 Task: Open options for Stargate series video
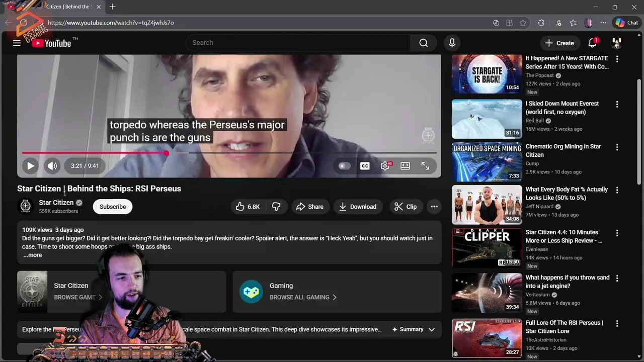point(617,59)
